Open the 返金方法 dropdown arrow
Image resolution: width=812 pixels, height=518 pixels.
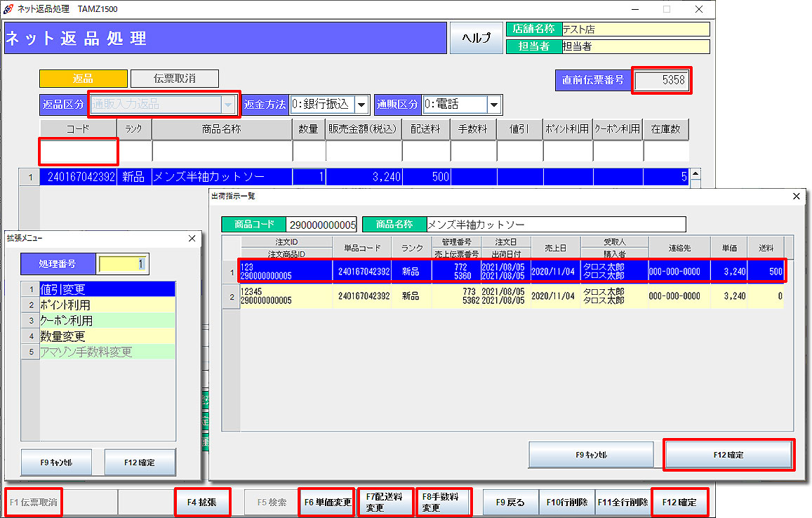361,105
